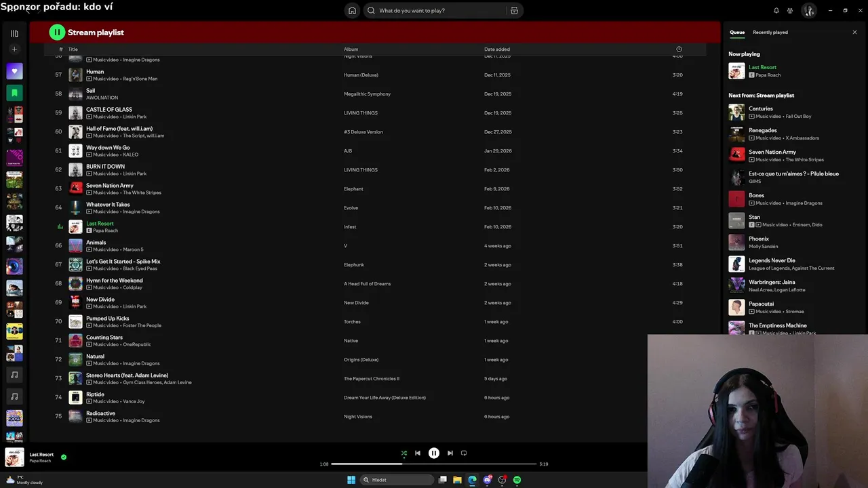
Task: Open Discord icon on taskbar
Action: pos(488,480)
